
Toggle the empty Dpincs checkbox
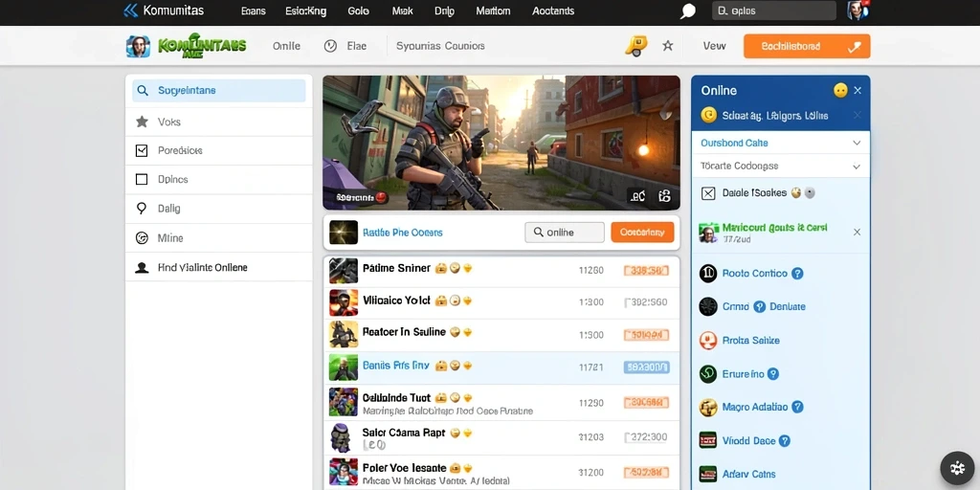[142, 179]
